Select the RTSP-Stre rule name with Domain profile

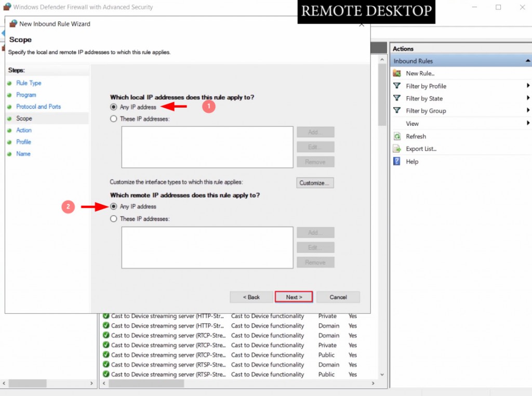(x=168, y=364)
